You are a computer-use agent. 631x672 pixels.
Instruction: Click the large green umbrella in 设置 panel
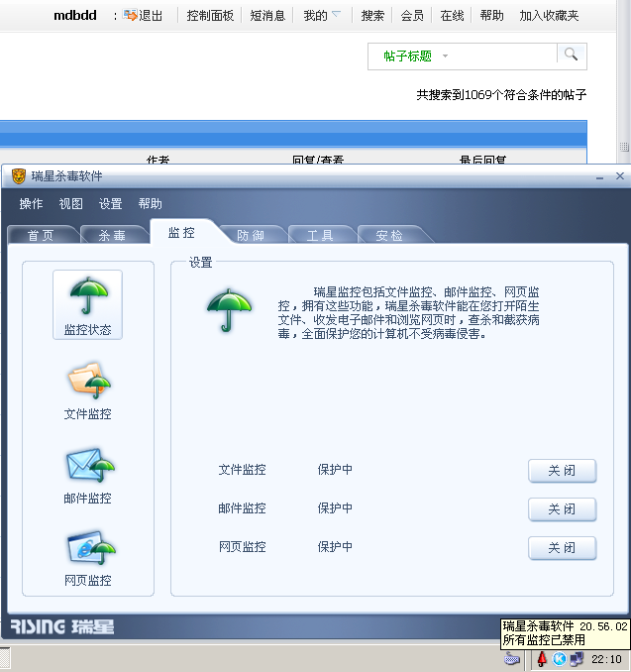[229, 310]
